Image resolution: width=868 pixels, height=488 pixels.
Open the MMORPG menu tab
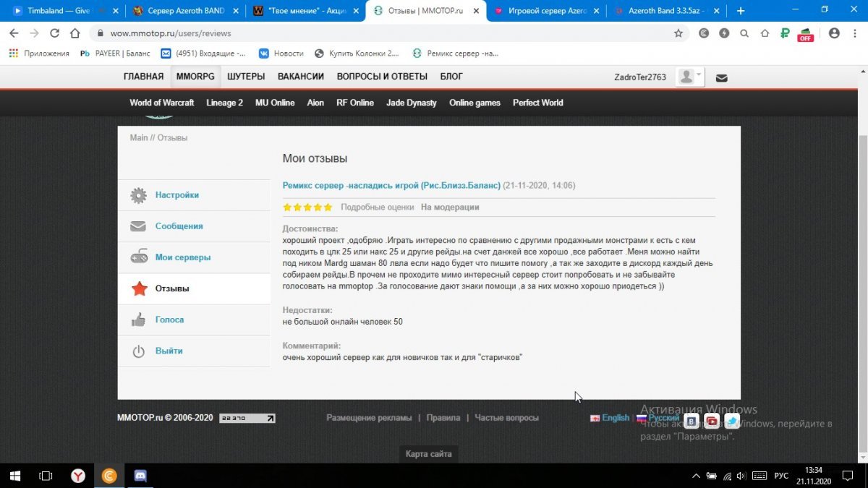pos(195,77)
